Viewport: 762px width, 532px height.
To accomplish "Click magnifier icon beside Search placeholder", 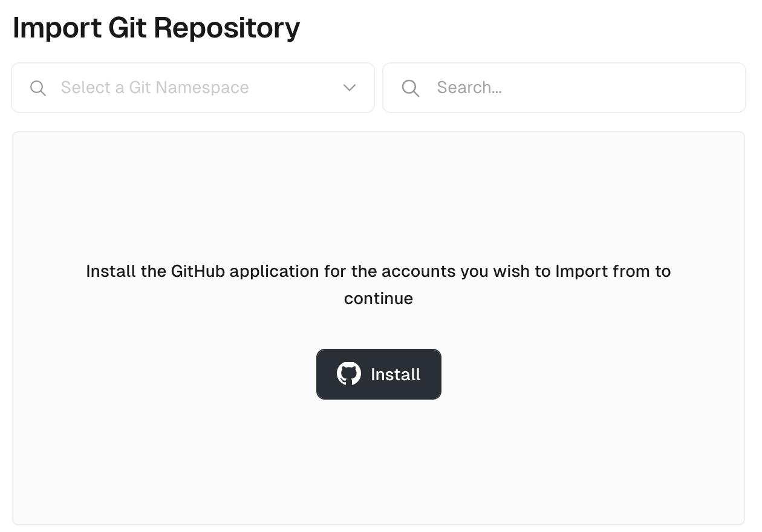I will click(411, 88).
